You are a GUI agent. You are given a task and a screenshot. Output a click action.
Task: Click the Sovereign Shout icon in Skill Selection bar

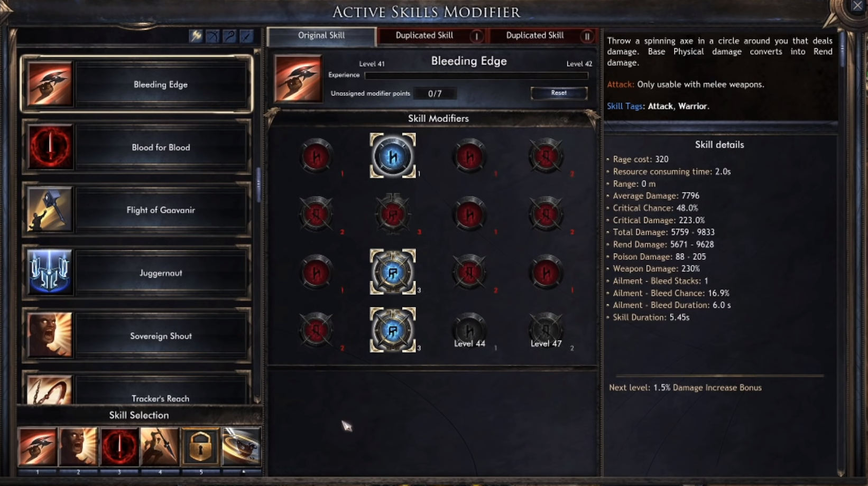[x=78, y=447]
